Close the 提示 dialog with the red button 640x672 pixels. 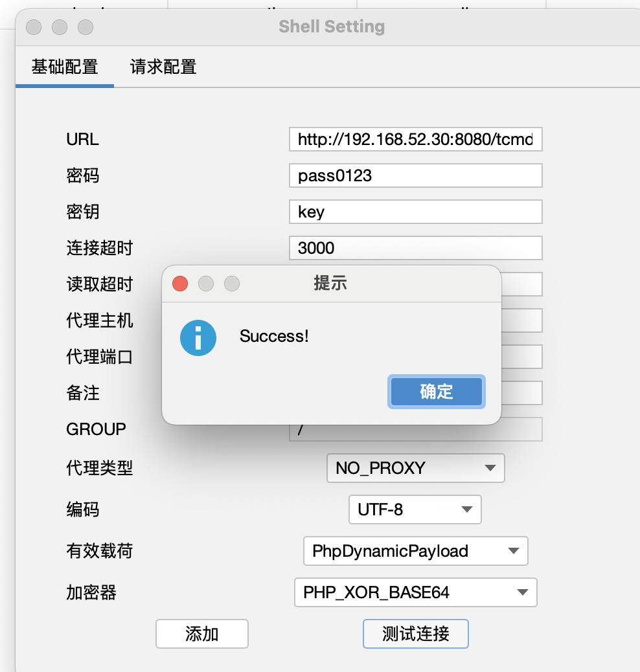(180, 284)
